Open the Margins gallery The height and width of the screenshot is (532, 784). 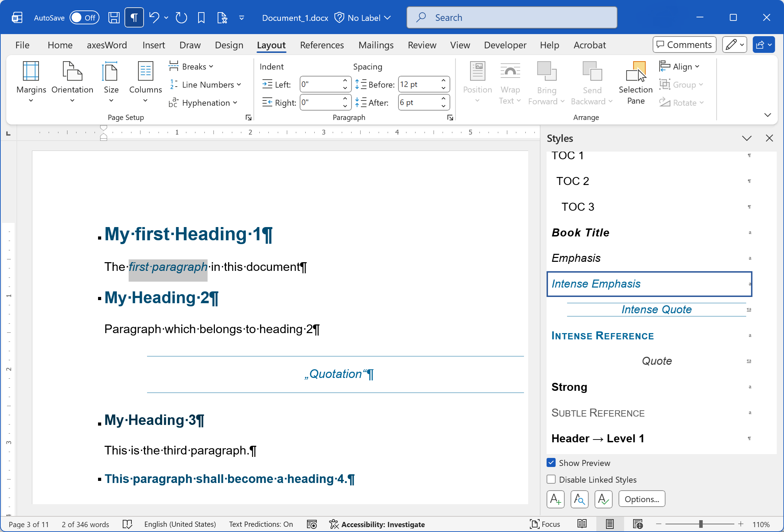(x=31, y=82)
